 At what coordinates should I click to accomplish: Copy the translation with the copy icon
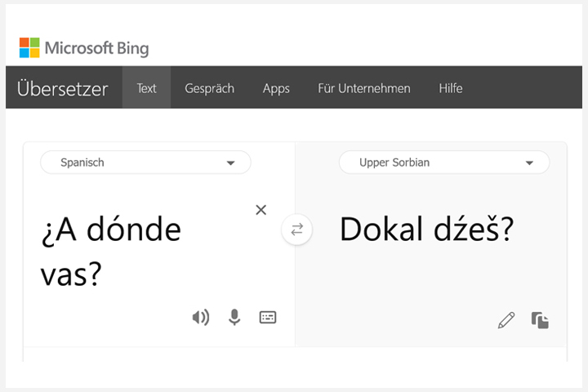[540, 320]
